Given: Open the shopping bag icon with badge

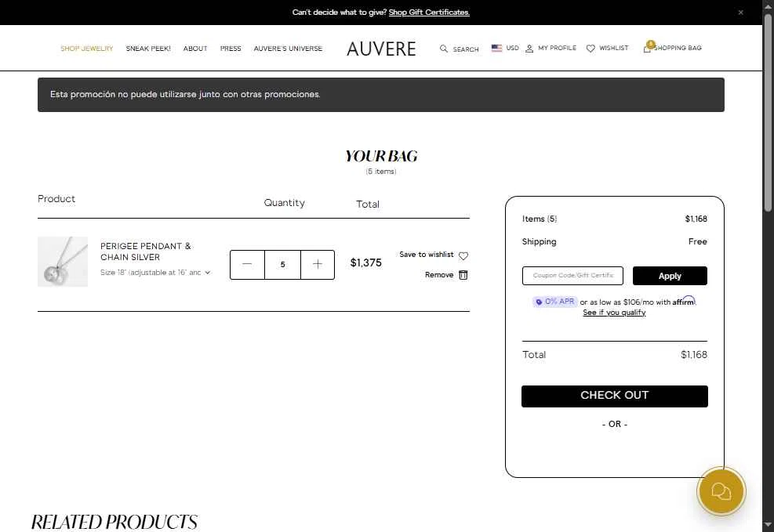Looking at the screenshot, I should 648,47.
